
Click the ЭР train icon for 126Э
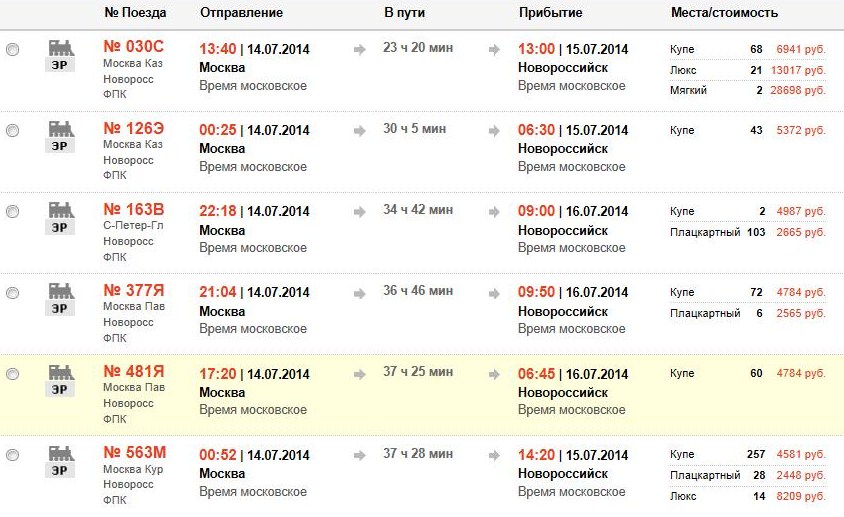[60, 135]
